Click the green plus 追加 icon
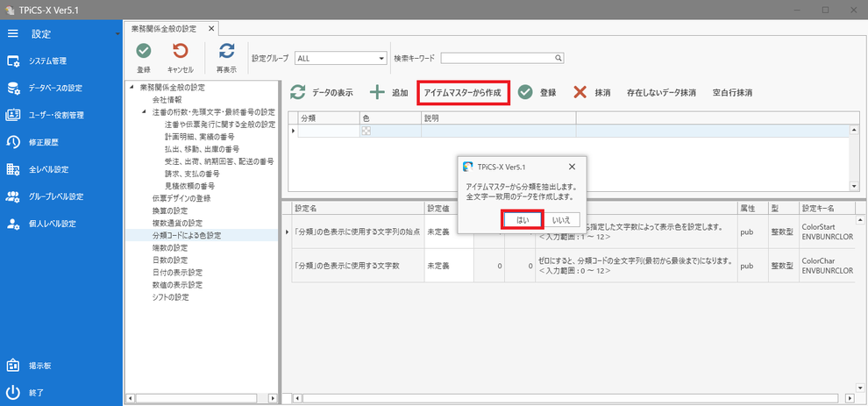 coord(377,93)
